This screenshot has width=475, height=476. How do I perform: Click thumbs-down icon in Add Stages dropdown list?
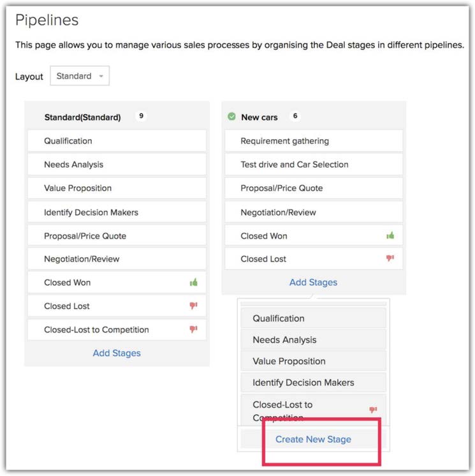point(374,410)
